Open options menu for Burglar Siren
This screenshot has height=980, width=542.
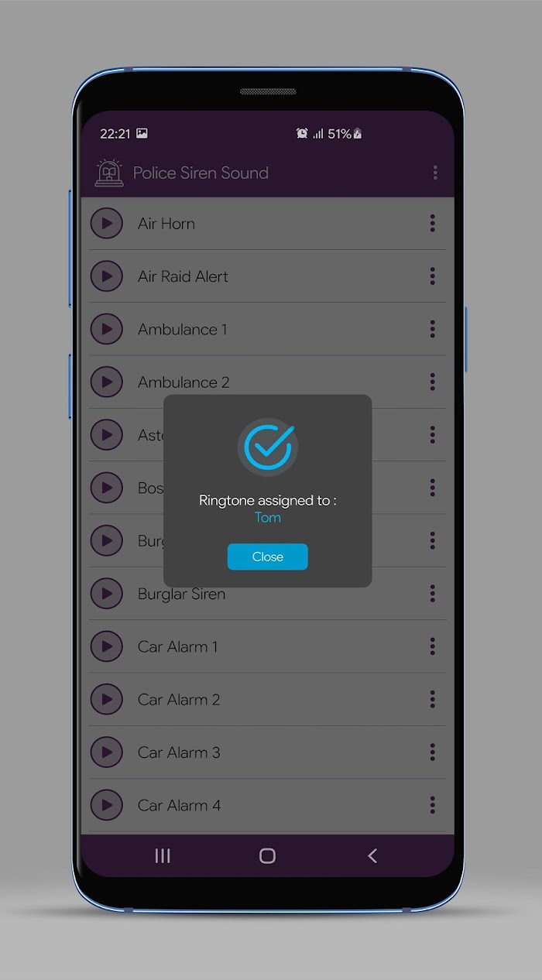coord(432,594)
